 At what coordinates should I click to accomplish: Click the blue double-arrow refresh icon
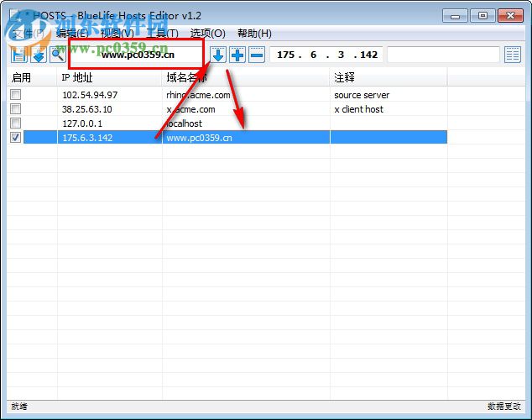39,55
